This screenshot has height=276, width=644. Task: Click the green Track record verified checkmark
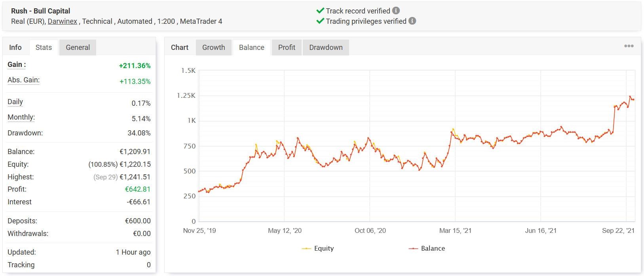[320, 11]
